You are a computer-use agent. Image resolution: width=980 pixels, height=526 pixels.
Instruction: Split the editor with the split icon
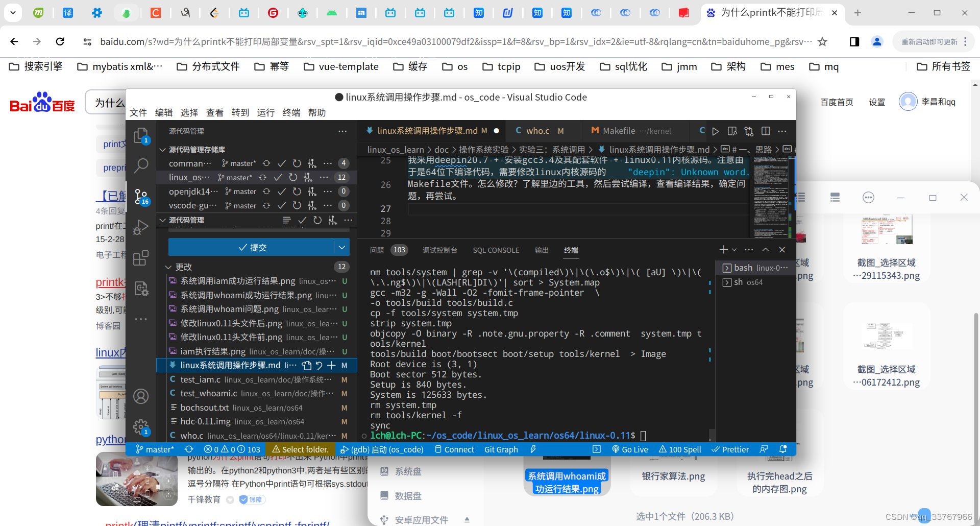766,131
